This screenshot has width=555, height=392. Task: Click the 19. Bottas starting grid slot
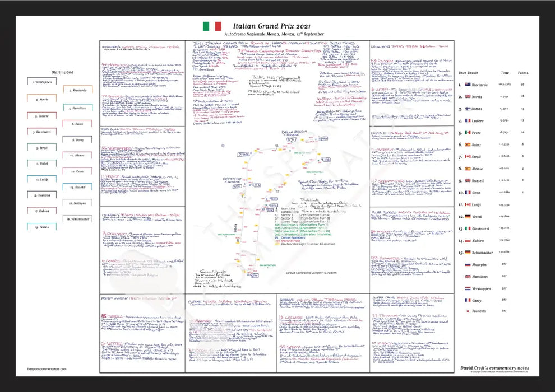click(x=43, y=227)
